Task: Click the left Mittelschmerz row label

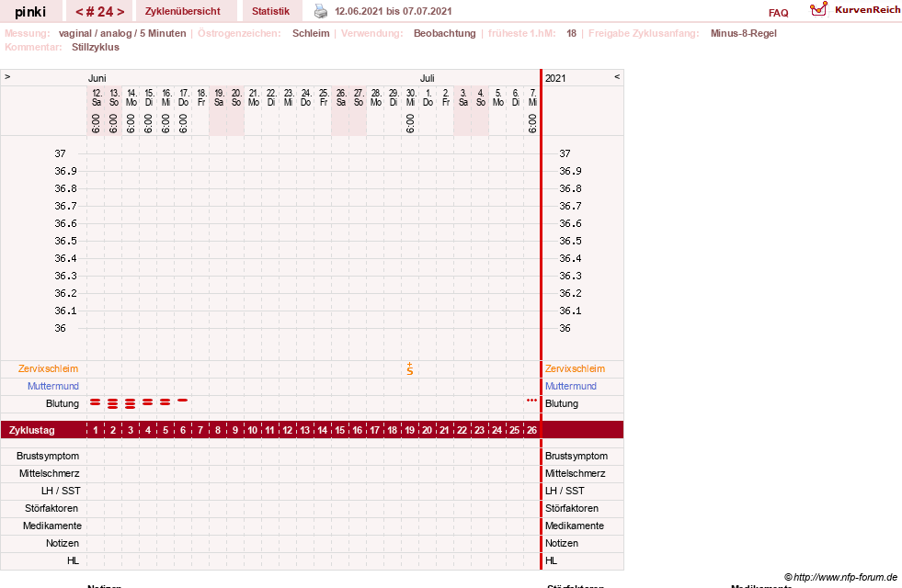Action: [x=49, y=474]
